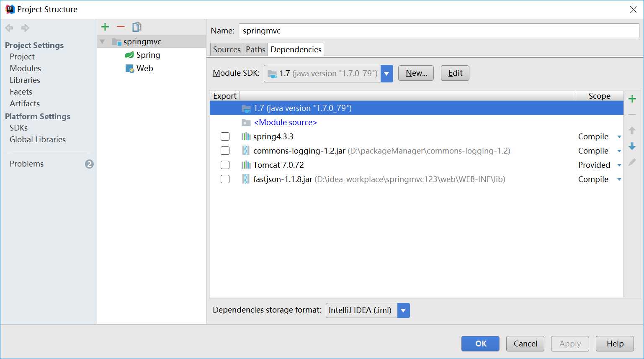
Task: Click the Scope column header
Action: (x=599, y=96)
